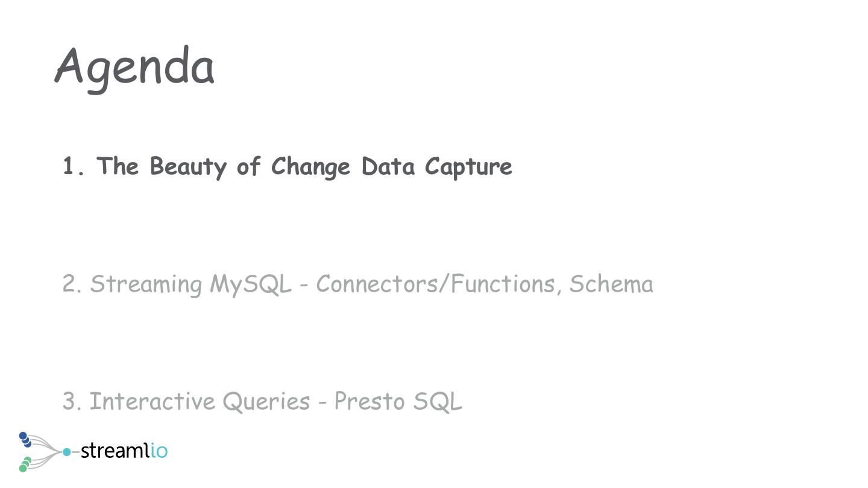Click the Agenda slide title
The image size is (868, 488).
click(x=134, y=67)
